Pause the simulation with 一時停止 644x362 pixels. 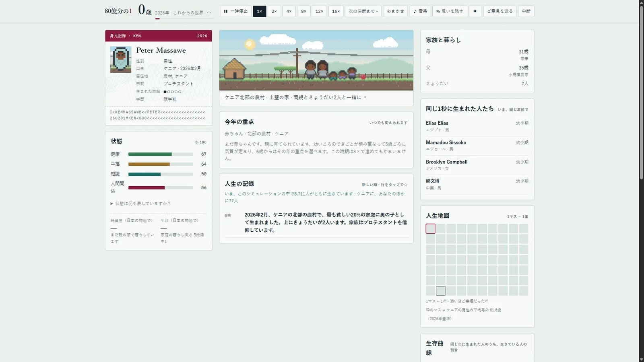click(236, 11)
